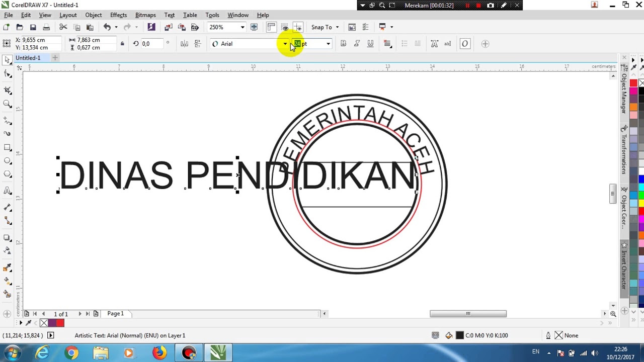Select the Polygon tool

point(8,174)
